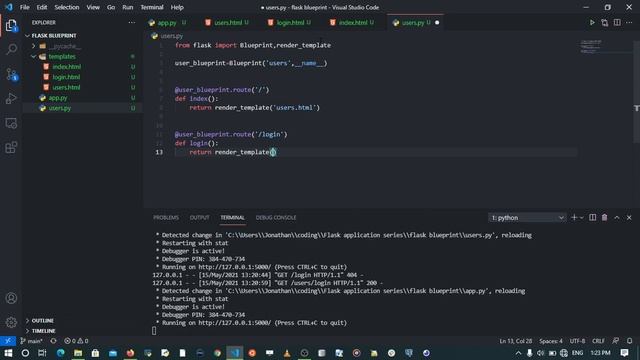The height and width of the screenshot is (360, 640).
Task: Click Ln 13, Col 28 in status bar
Action: (516, 341)
